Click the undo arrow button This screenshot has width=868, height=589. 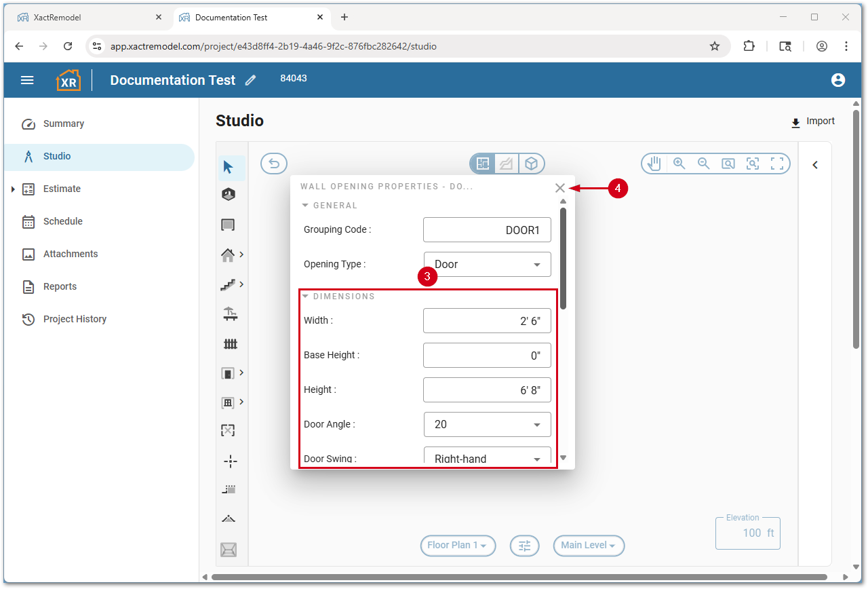274,164
